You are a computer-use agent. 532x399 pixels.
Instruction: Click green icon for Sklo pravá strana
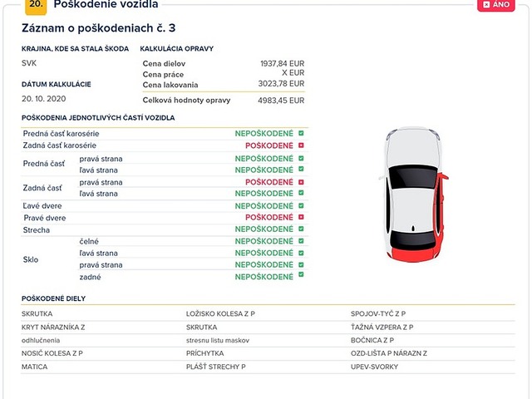click(x=301, y=264)
